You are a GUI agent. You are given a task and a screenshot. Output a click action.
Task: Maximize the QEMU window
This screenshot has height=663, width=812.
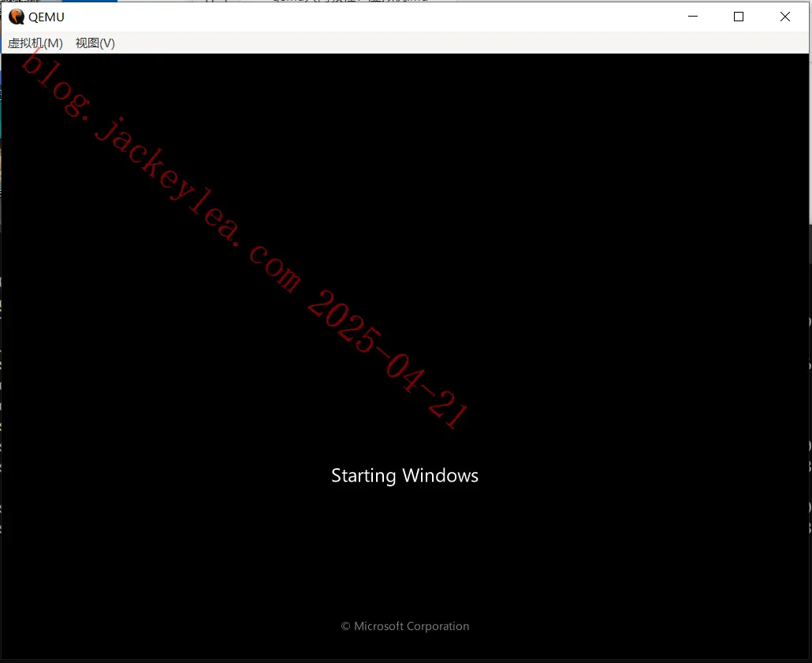[x=739, y=17]
